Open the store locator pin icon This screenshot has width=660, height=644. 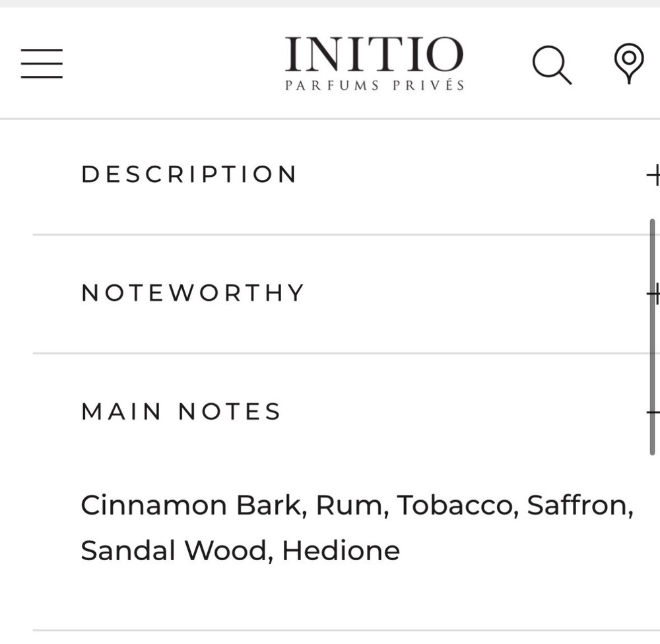[x=628, y=63]
